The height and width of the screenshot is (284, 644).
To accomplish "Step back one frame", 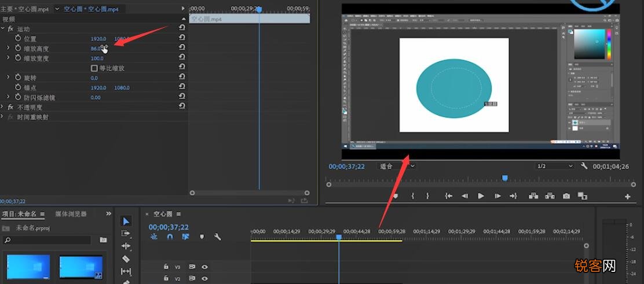I will [x=465, y=196].
